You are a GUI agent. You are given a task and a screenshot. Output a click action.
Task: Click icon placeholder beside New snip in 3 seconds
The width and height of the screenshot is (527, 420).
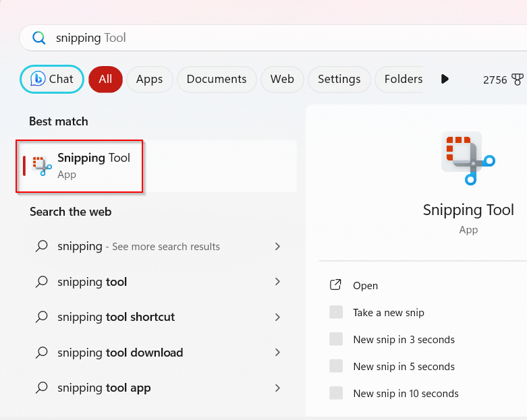pos(336,339)
